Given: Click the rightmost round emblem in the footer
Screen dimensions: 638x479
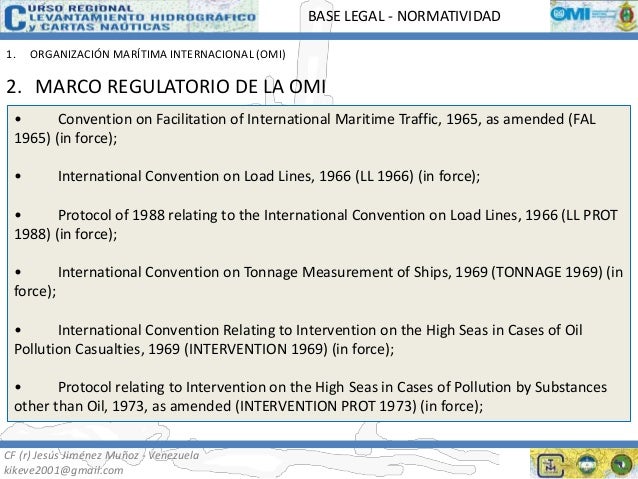Looking at the screenshot, I should [x=621, y=464].
